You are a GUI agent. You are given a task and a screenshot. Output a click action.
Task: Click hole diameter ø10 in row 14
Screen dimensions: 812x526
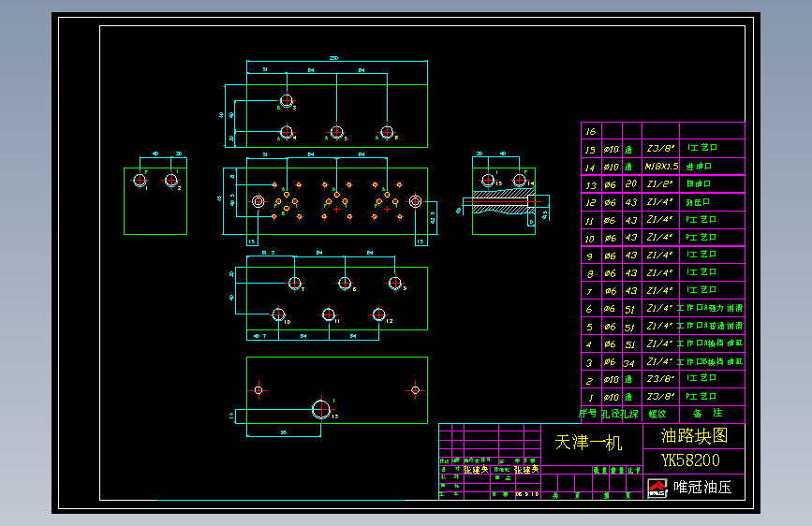click(x=611, y=167)
